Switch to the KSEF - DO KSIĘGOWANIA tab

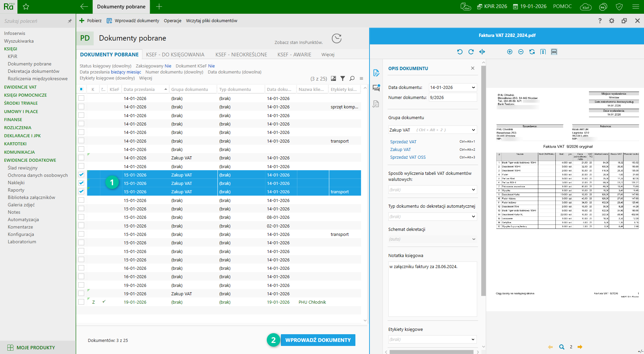coord(175,55)
